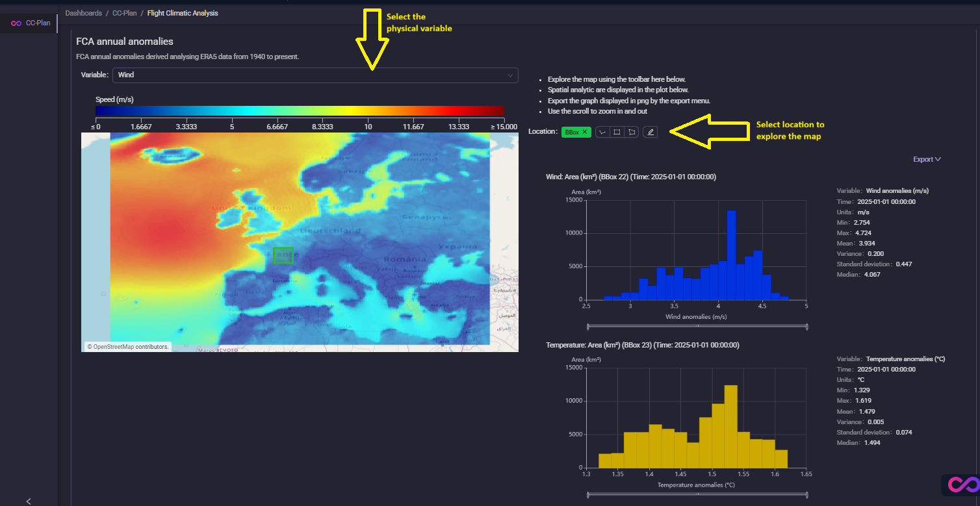Remove the BBox location tag
The width and height of the screenshot is (980, 506).
[x=584, y=132]
